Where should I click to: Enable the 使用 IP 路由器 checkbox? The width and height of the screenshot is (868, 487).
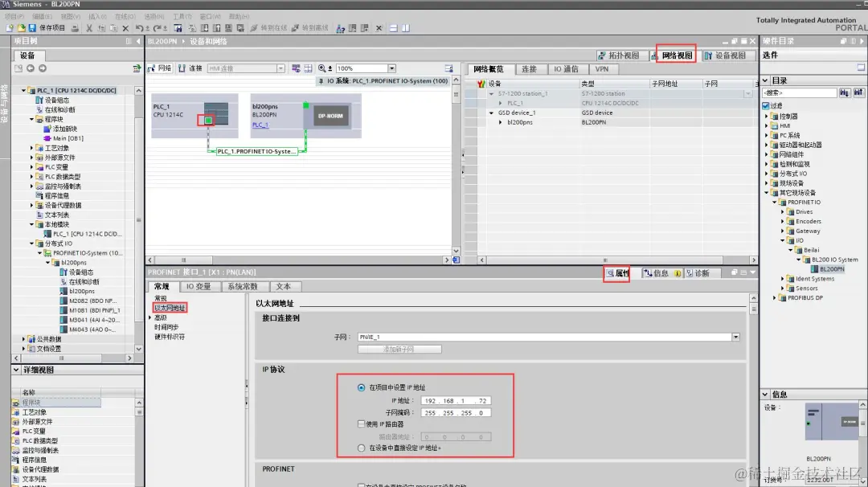(x=362, y=424)
